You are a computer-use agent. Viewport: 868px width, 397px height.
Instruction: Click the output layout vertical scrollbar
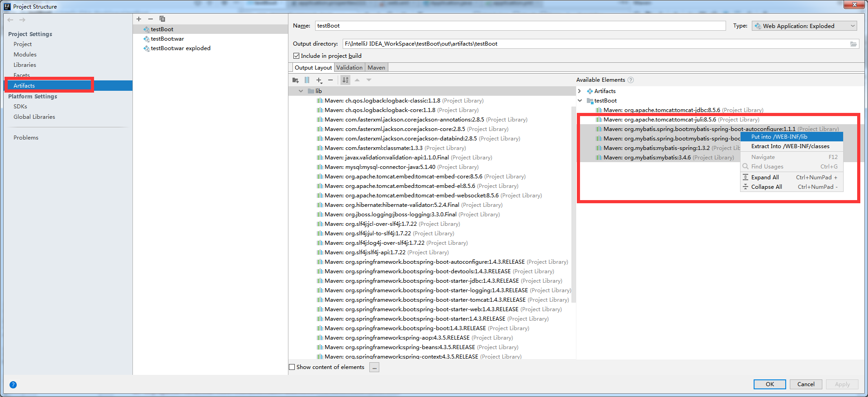pos(574,204)
